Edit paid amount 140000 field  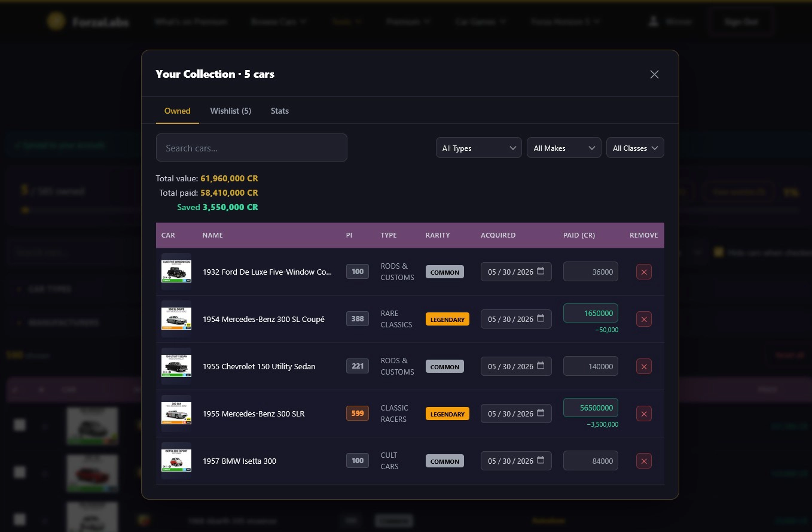591,366
